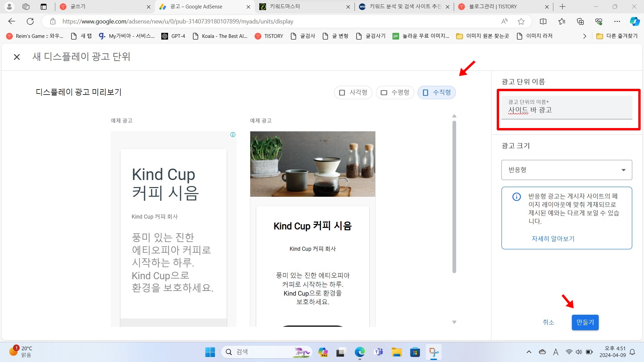644x362 pixels.
Task: Select the 수직형 vertical ad shape
Action: point(436,93)
